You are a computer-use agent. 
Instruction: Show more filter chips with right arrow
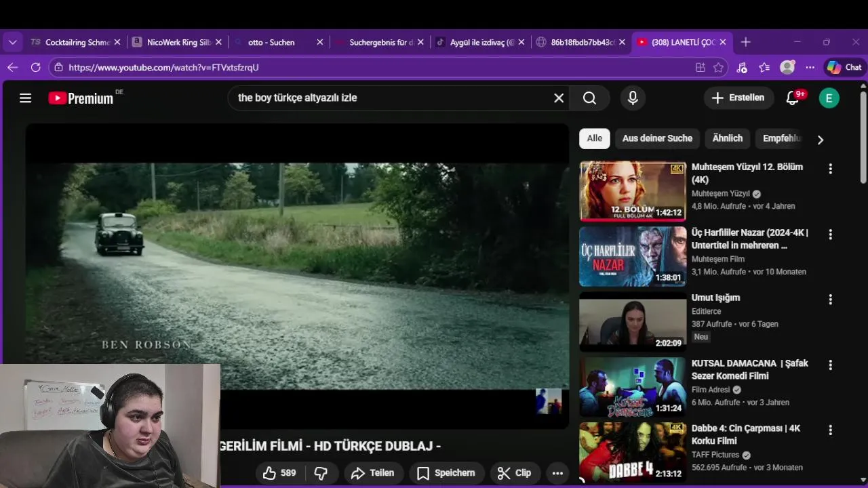point(820,140)
